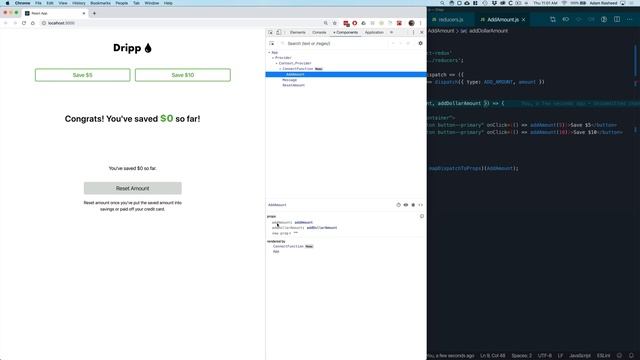The width and height of the screenshot is (640, 360).
Task: Click App under rendered by
Action: (276, 252)
